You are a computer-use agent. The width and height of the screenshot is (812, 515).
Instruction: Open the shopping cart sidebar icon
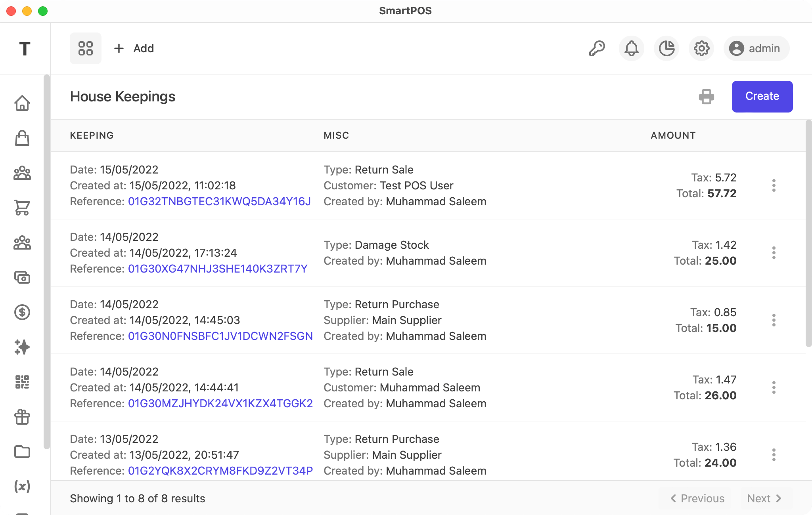[22, 207]
